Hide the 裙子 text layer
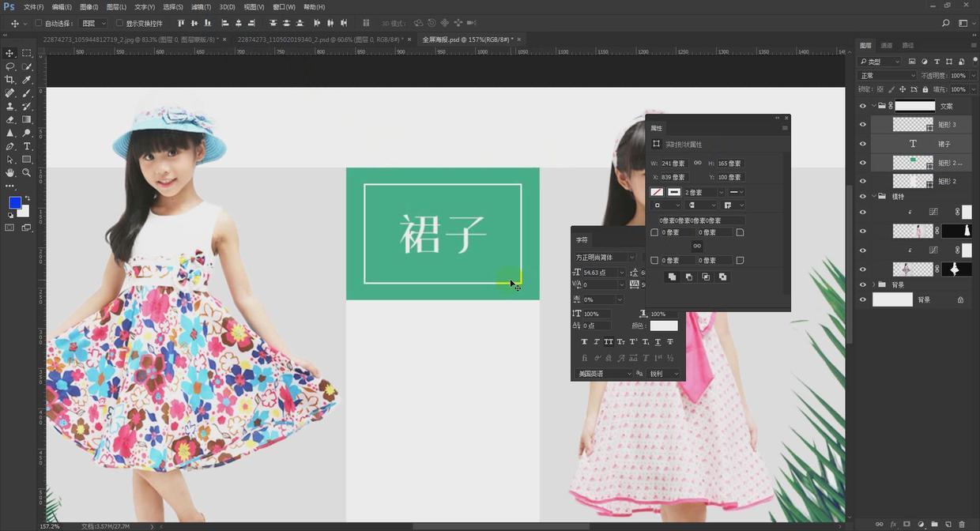The width and height of the screenshot is (980, 531). point(862,144)
